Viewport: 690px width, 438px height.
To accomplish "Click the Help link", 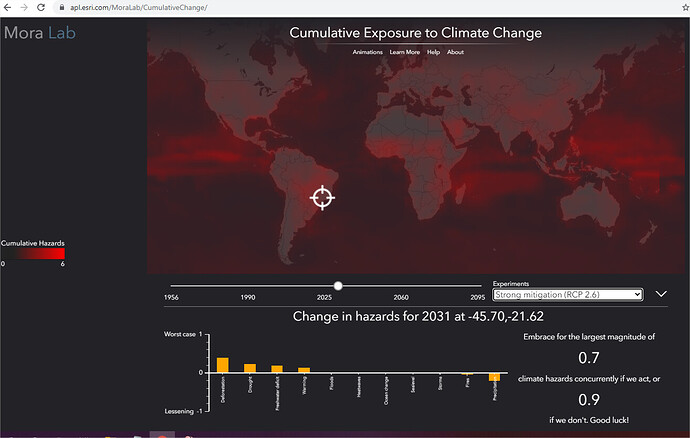I will tap(433, 52).
